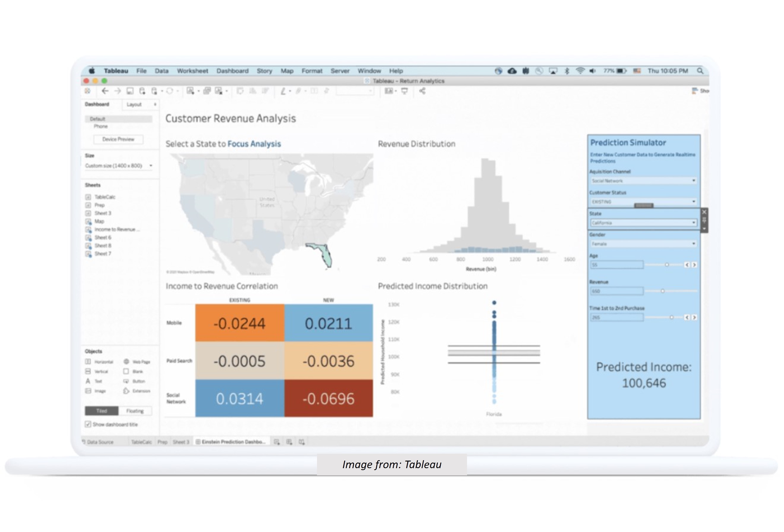The width and height of the screenshot is (784, 532).
Task: Click the Revenue slider handle
Action: pos(663,291)
